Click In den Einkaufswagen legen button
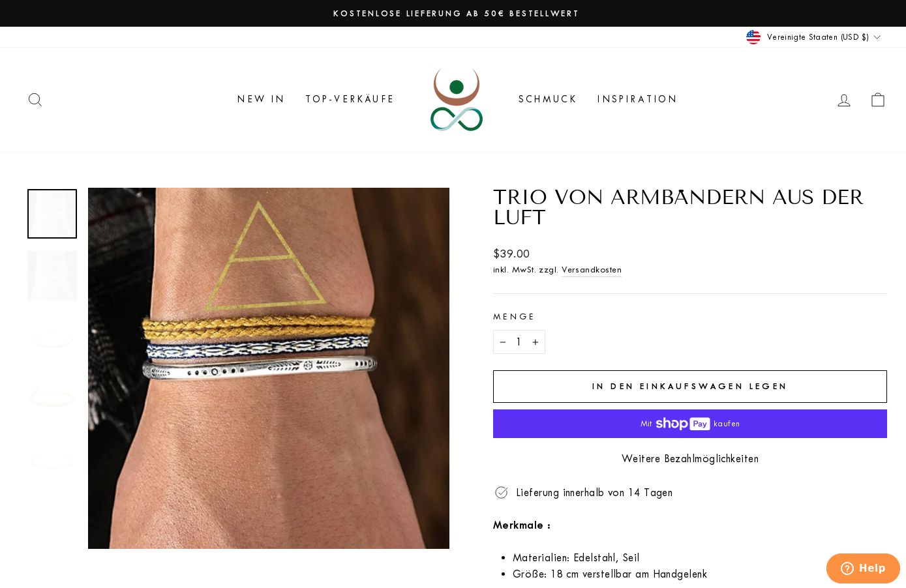Image resolution: width=906 pixels, height=588 pixels. (x=690, y=387)
